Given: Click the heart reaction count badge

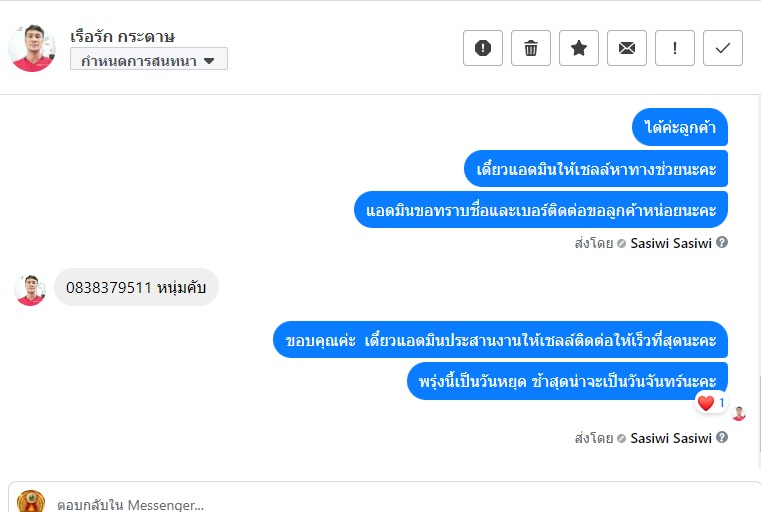Looking at the screenshot, I should pyautogui.click(x=711, y=403).
